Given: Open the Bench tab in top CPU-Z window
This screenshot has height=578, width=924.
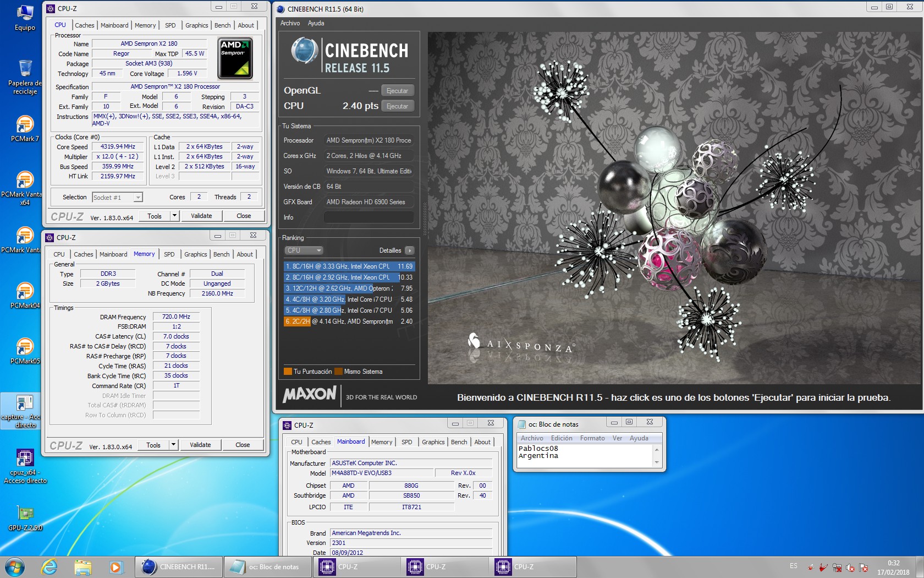Looking at the screenshot, I should 223,25.
